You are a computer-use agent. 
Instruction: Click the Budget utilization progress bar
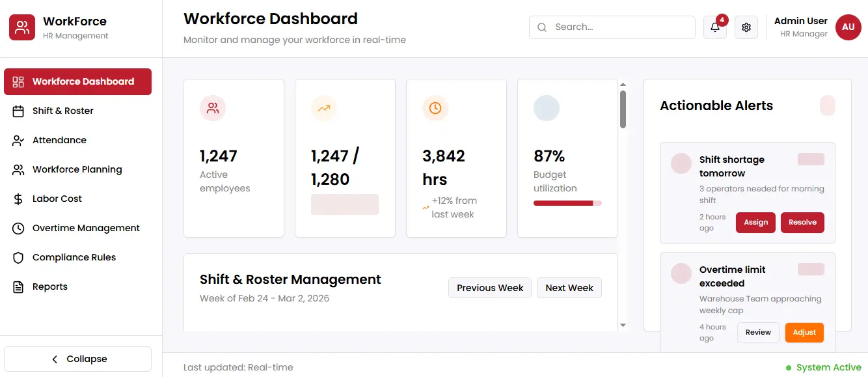click(x=567, y=203)
